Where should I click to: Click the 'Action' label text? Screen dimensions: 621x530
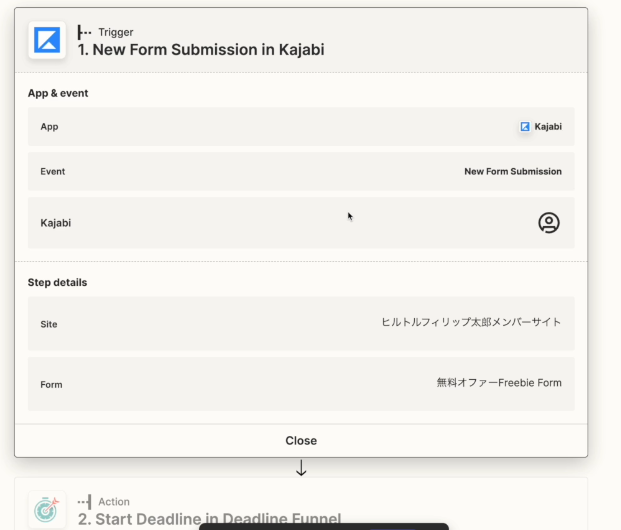coord(114,502)
